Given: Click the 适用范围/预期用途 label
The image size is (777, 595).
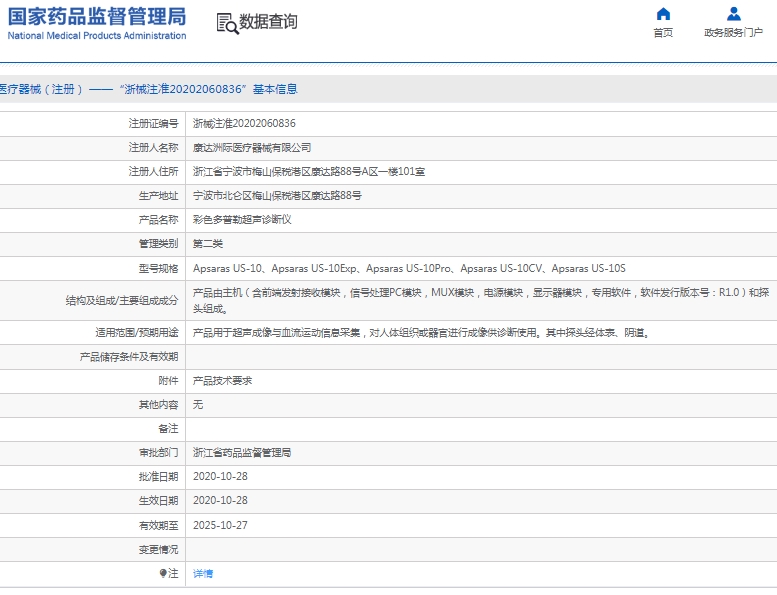Looking at the screenshot, I should pyautogui.click(x=137, y=333).
